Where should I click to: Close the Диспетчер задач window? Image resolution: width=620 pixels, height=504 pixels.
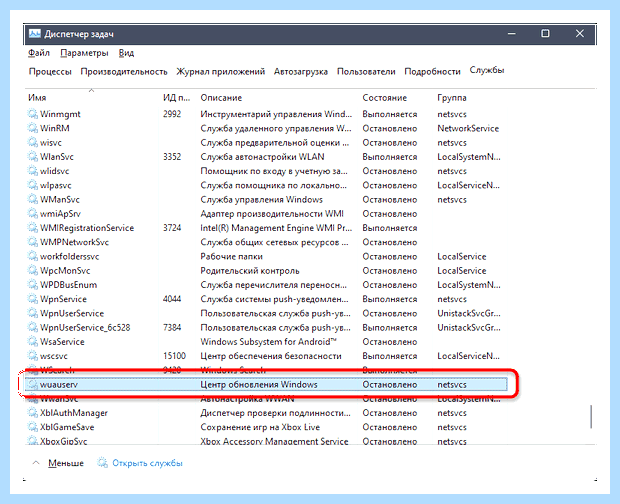pos(580,34)
